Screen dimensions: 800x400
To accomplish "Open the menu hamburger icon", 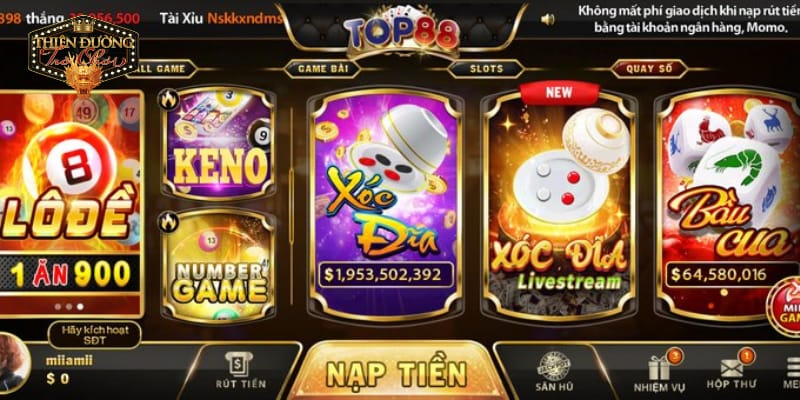I will (x=793, y=367).
